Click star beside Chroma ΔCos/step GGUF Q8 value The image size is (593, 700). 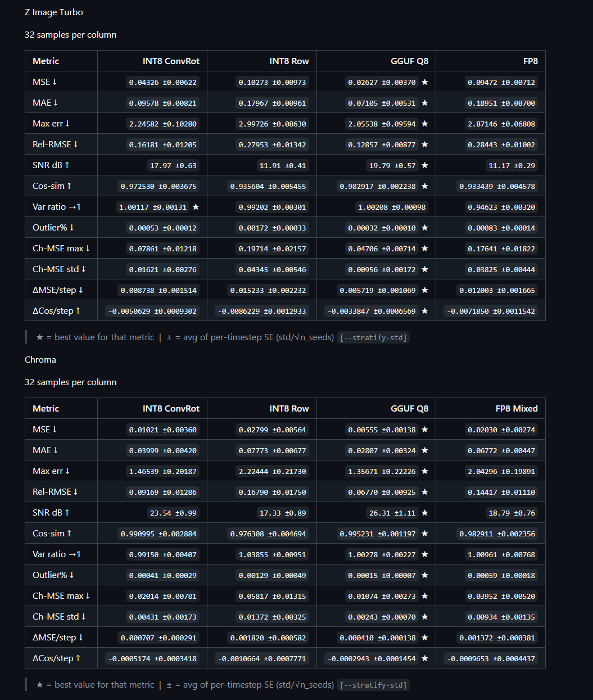coord(424,658)
